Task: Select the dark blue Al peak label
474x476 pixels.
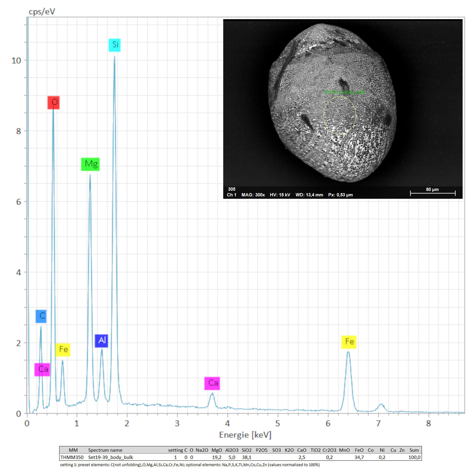Action: pyautogui.click(x=101, y=341)
